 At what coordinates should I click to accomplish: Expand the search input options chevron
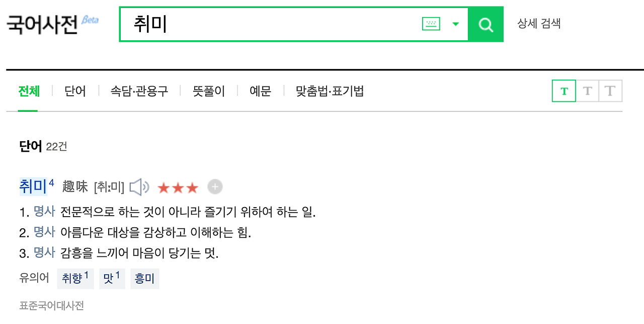(456, 24)
